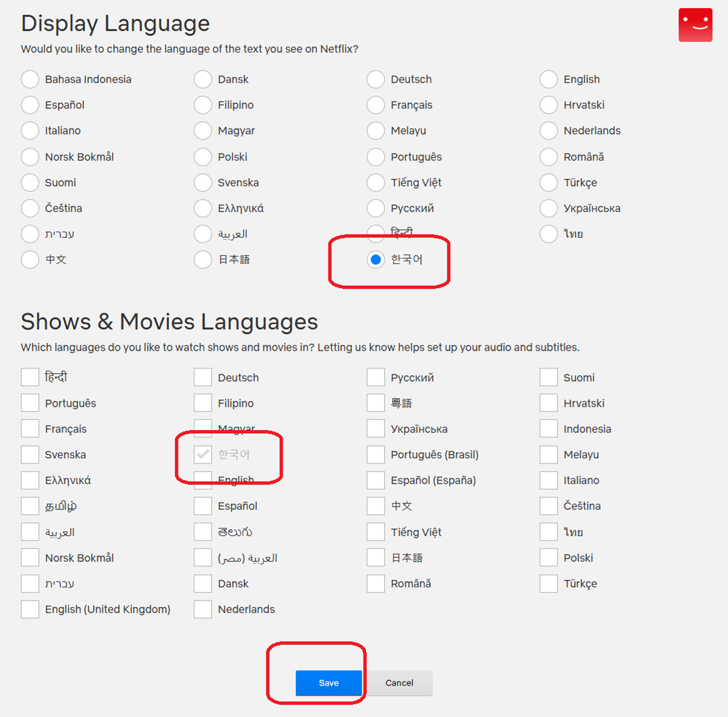Select Bahasa Indonesia display language

click(30, 79)
